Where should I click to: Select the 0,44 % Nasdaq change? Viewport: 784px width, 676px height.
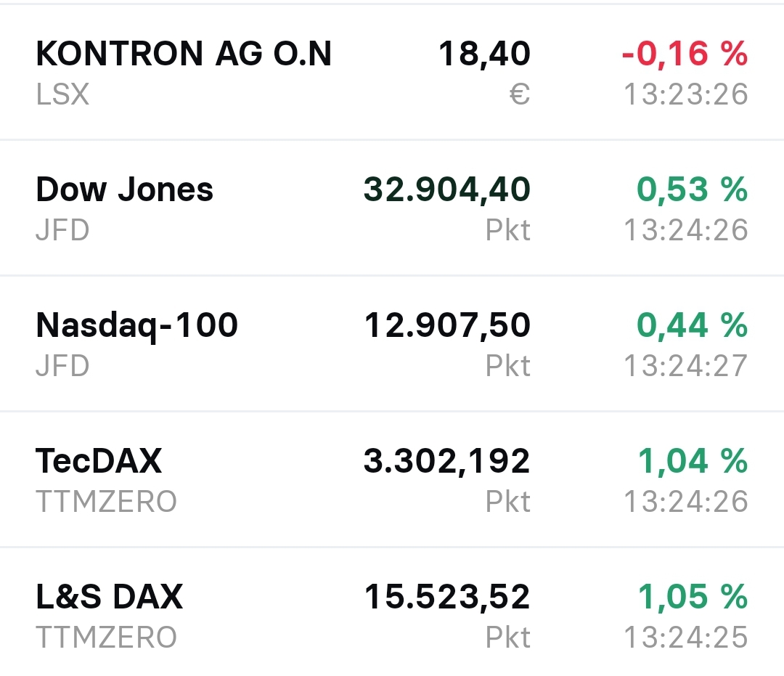pos(693,325)
